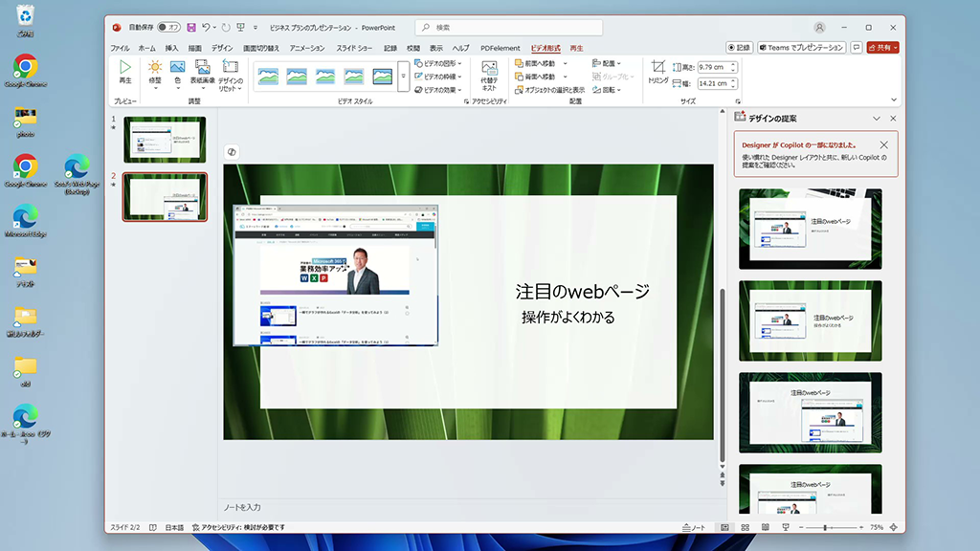The height and width of the screenshot is (551, 980).
Task: Undo the last action
Action: pos(206,28)
